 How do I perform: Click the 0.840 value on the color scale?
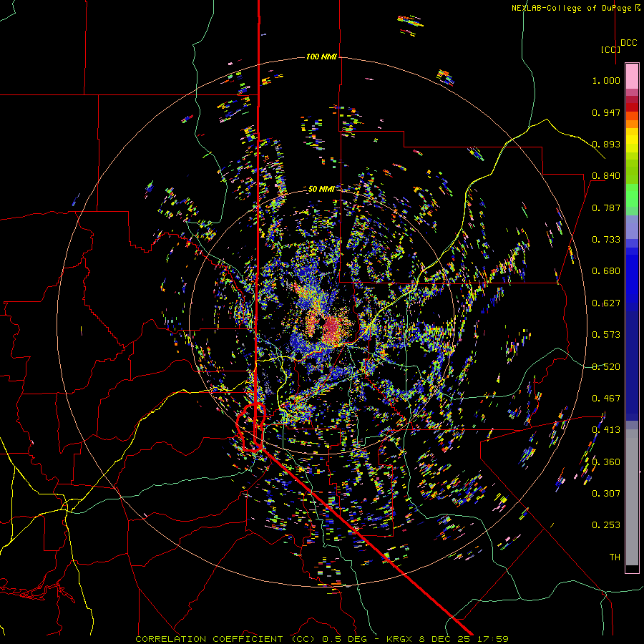point(606,176)
